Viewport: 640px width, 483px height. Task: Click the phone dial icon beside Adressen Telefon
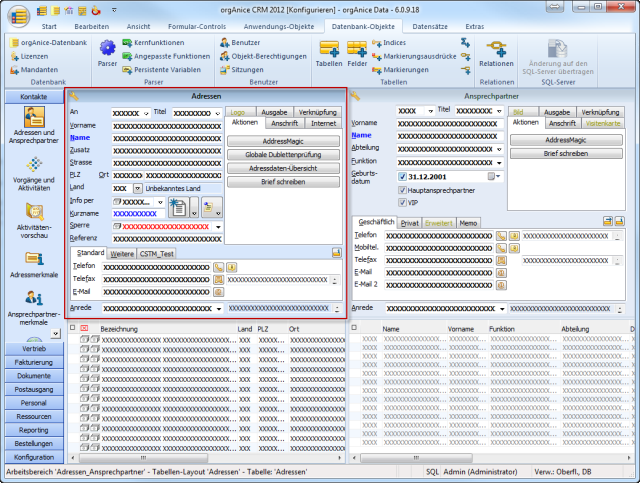[x=219, y=267]
